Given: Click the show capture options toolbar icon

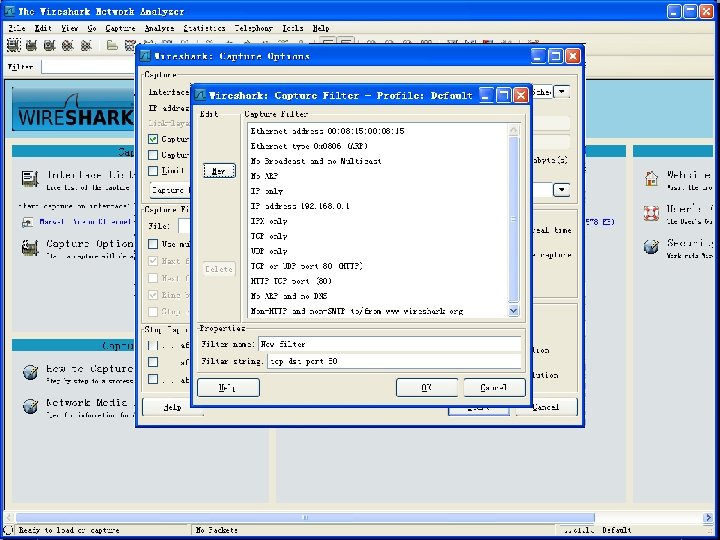Looking at the screenshot, I should coord(31,45).
